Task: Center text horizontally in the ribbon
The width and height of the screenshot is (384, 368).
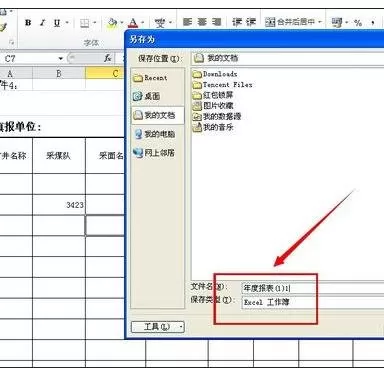Action: [x=202, y=22]
